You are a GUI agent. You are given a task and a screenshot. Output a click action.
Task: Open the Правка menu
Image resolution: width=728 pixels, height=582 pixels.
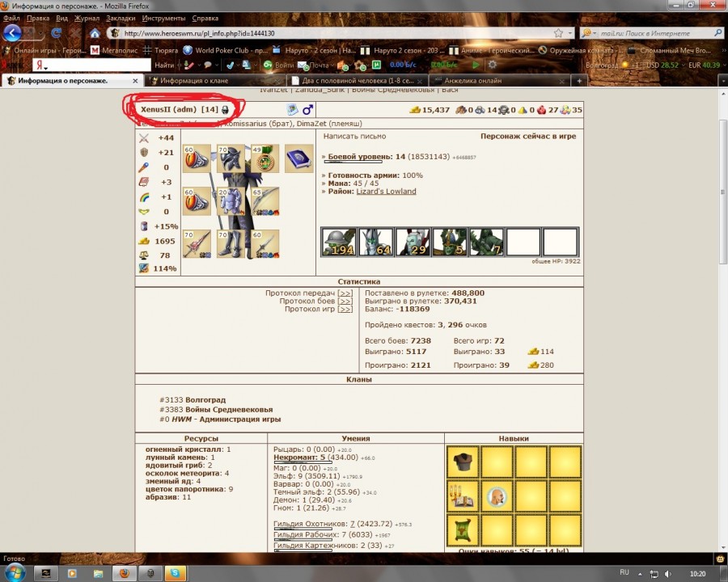tap(38, 18)
